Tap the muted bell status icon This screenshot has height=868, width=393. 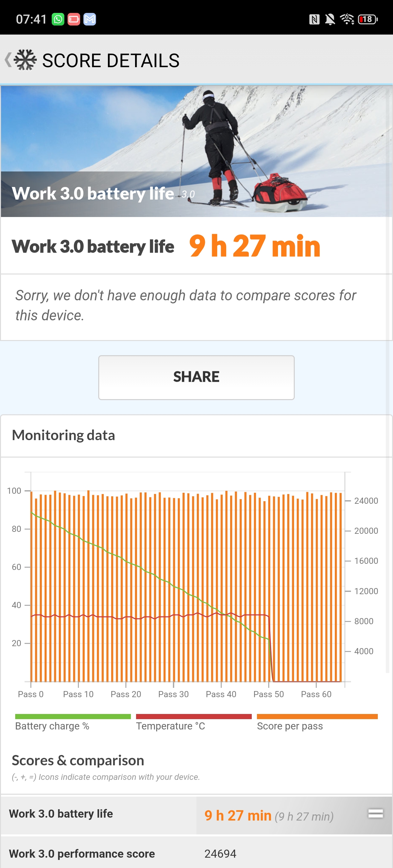click(330, 19)
